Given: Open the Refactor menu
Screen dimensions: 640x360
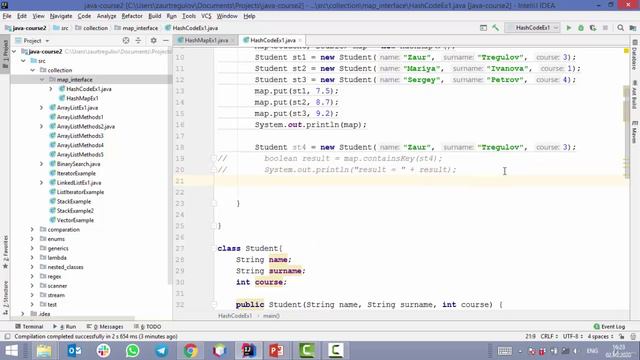Looking at the screenshot, I should 132,16.
